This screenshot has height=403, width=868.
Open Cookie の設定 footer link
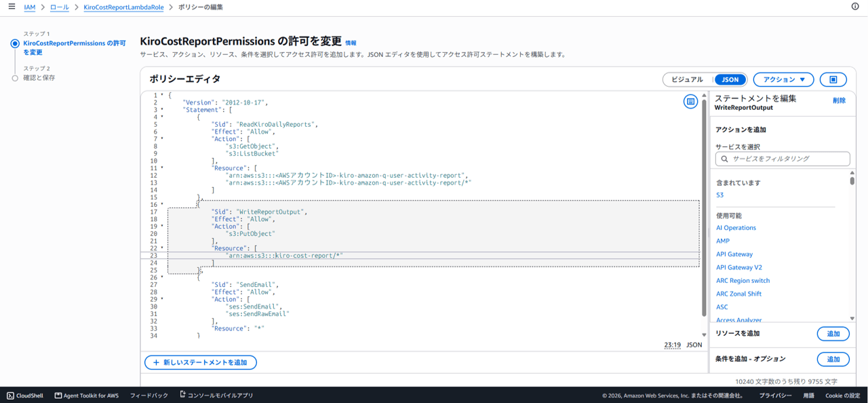point(842,396)
